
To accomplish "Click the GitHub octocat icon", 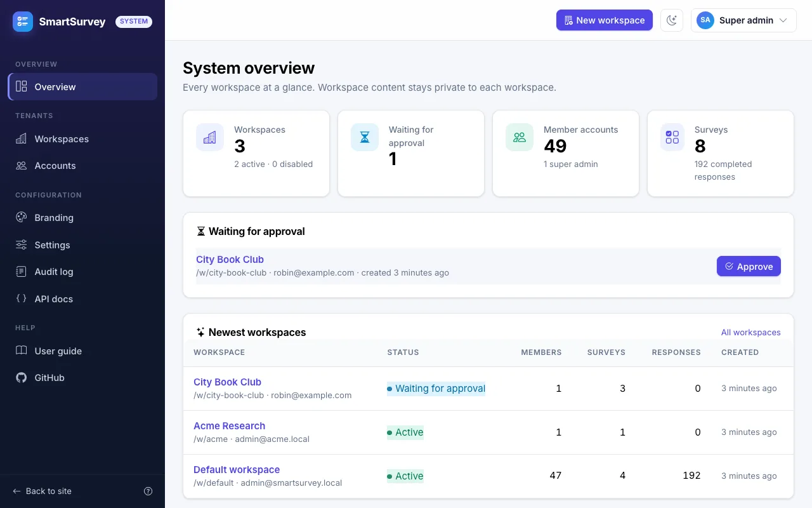I will coord(21,377).
